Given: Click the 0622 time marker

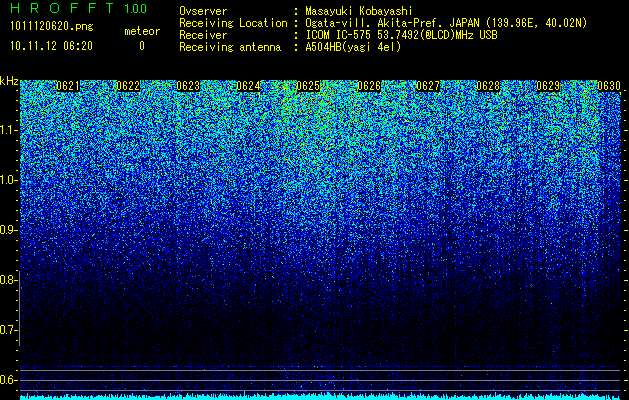Looking at the screenshot, I should (x=128, y=85).
